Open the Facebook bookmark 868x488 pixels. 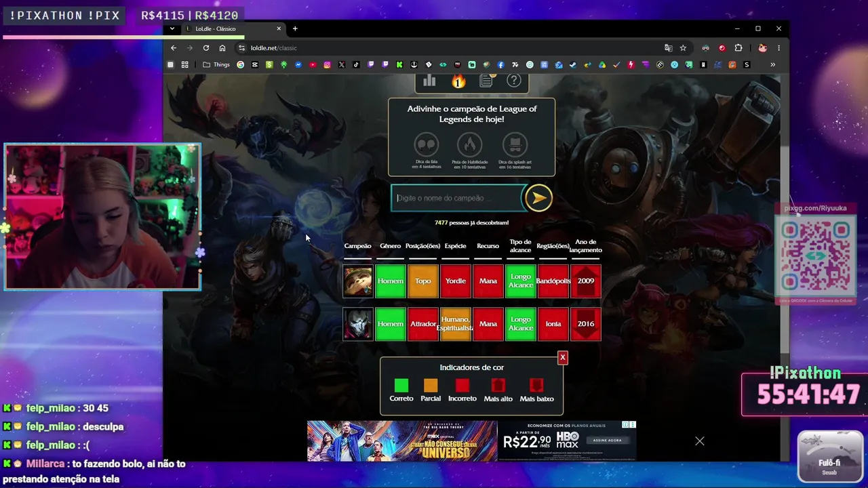(x=501, y=65)
